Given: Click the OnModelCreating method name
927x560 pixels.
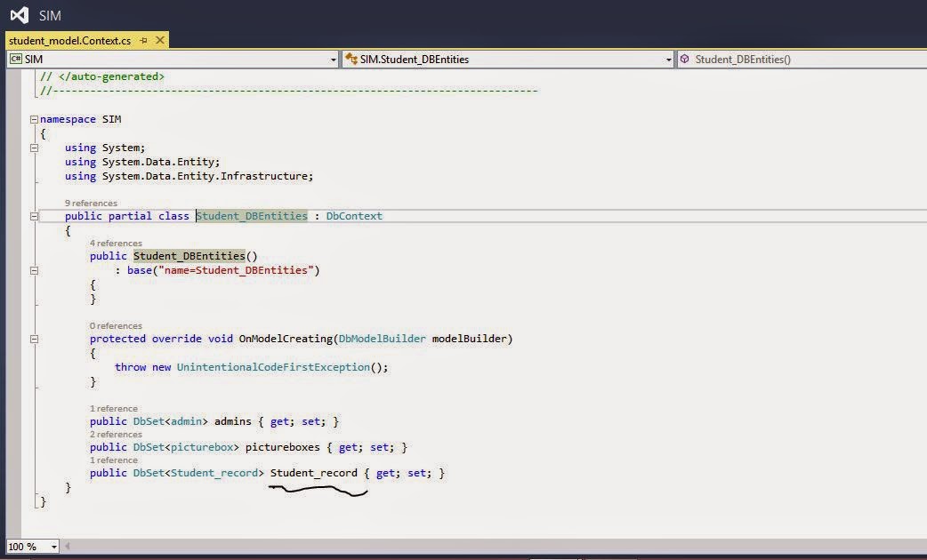Looking at the screenshot, I should [286, 339].
